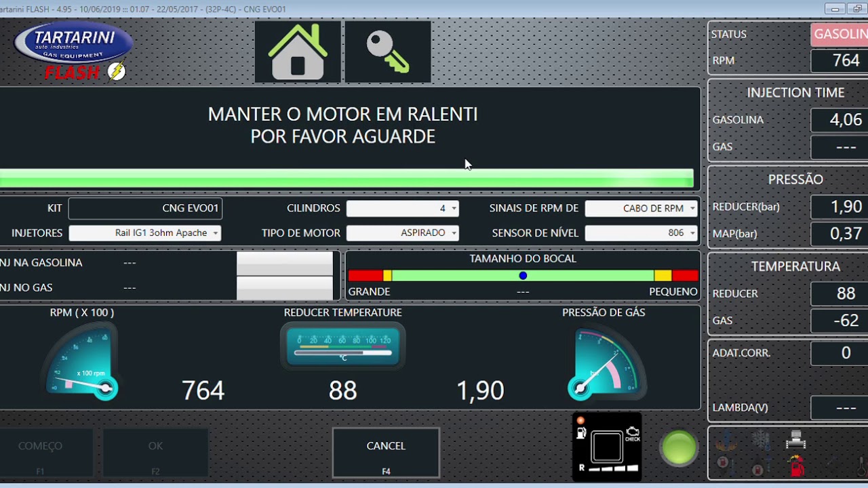Open the SINAIS DE RPM DE dropdown

click(x=642, y=209)
